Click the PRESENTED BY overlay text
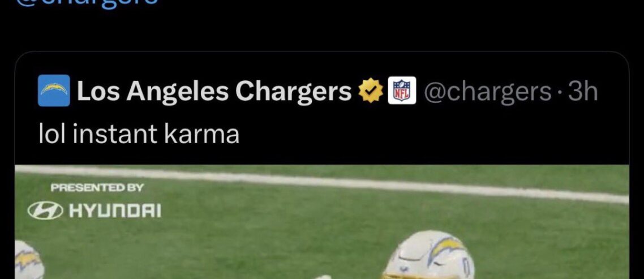Viewport: 644px width, 279px height. click(x=97, y=188)
